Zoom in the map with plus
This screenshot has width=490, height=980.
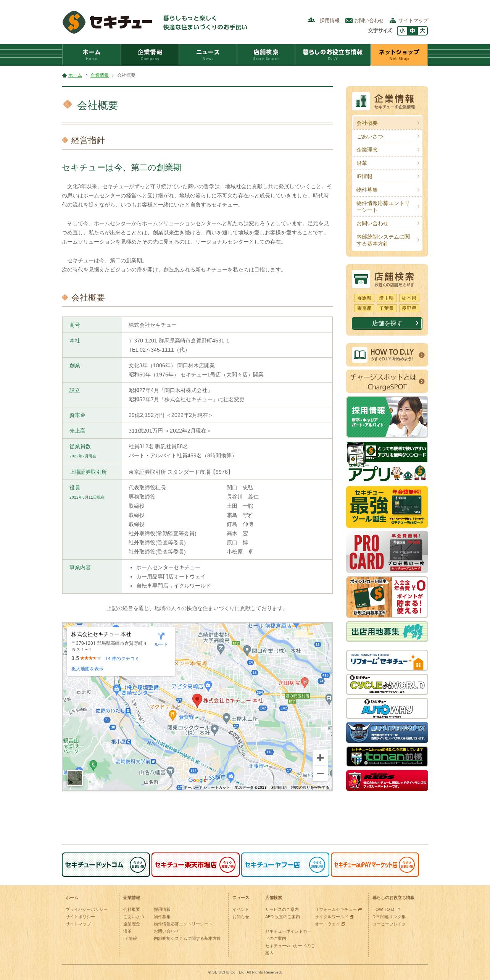[320, 757]
